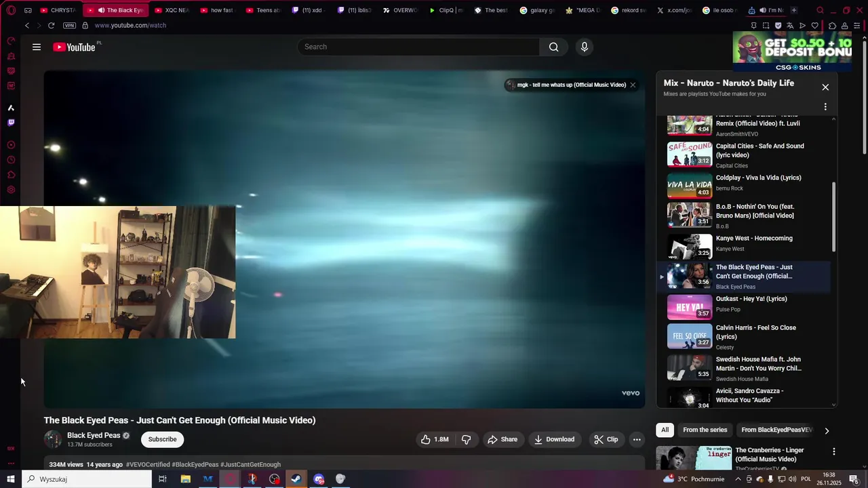This screenshot has height=488, width=868.
Task: Open the YouTube guide hamburger menu
Action: coord(37,47)
